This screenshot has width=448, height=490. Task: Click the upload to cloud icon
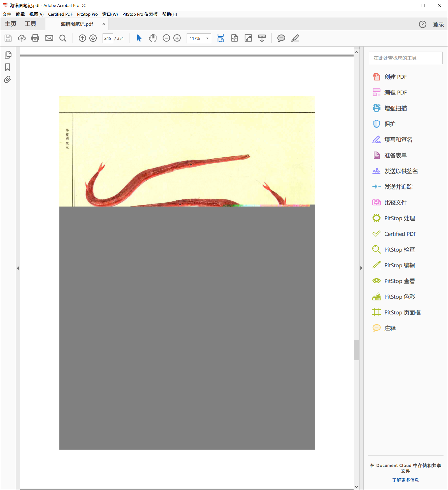(x=22, y=38)
